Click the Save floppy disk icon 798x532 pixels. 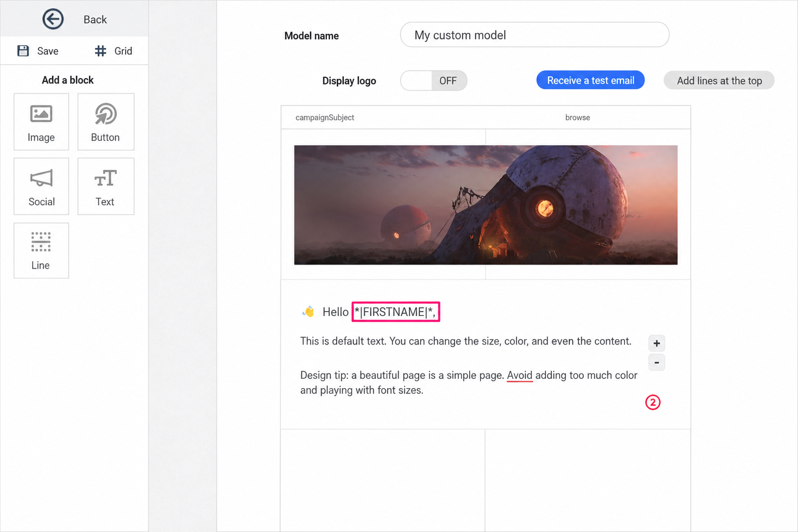[x=23, y=51]
